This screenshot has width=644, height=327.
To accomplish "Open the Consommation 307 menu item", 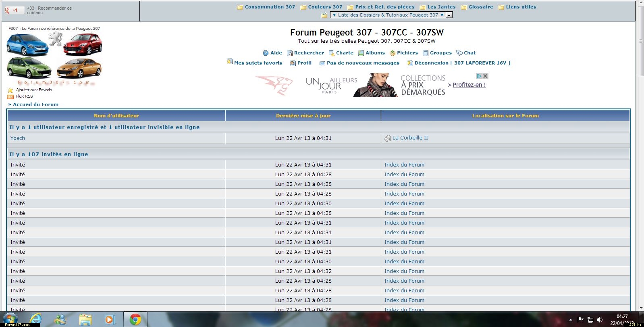I will pos(270,7).
